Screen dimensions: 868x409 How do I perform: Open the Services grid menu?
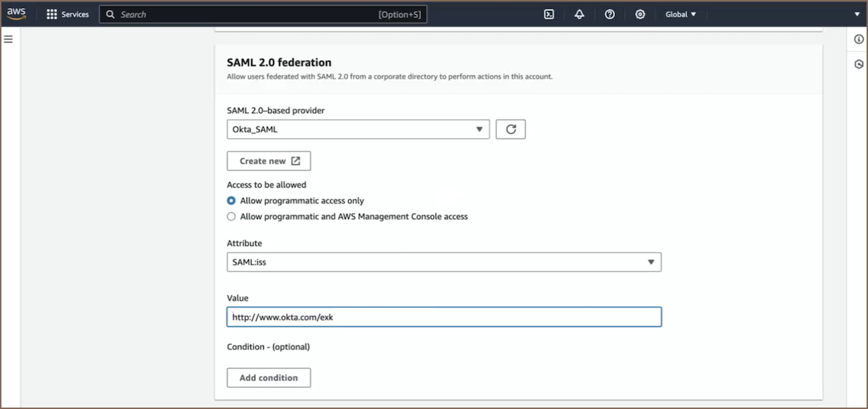67,14
